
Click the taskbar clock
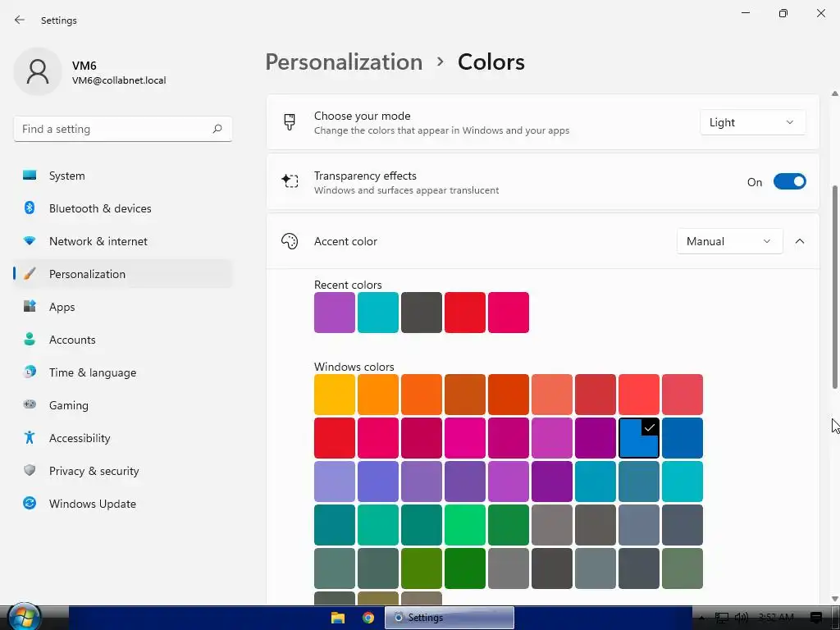[776, 618]
